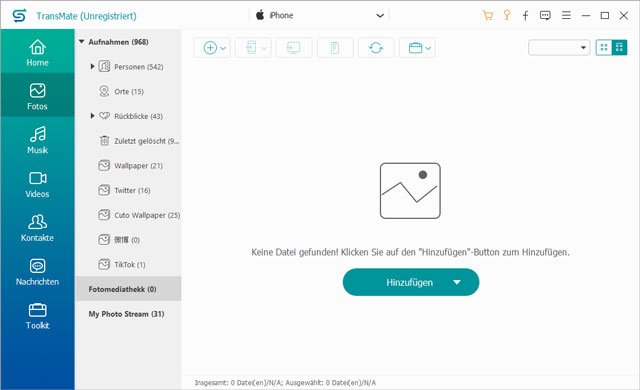The height and width of the screenshot is (390, 640).
Task: Open the Facebook icon in title bar
Action: tap(525, 16)
